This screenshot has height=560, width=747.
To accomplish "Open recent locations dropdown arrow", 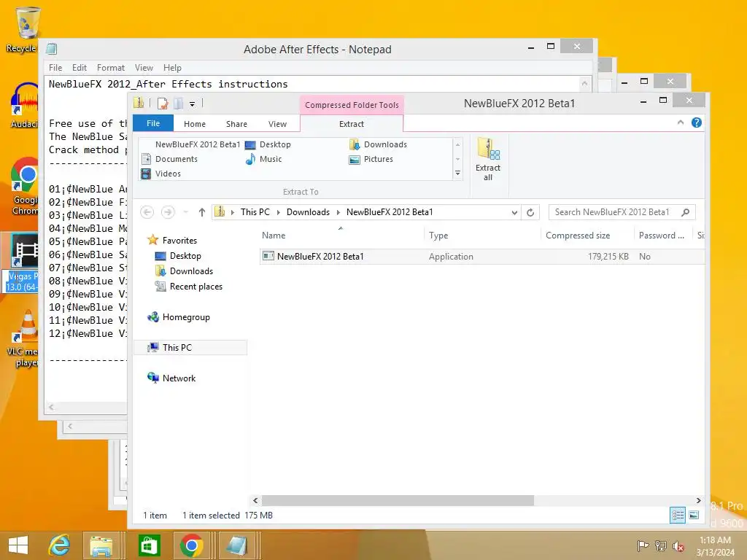I will (186, 212).
